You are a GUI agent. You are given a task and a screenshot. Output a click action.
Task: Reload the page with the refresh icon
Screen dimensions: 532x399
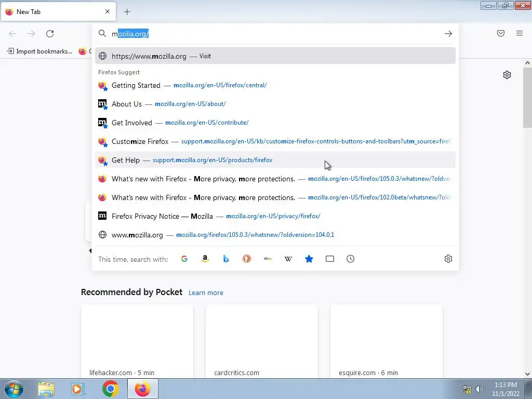(x=50, y=34)
